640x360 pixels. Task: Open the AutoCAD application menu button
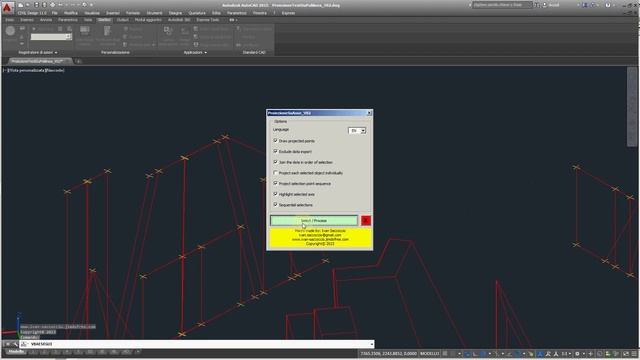point(7,7)
